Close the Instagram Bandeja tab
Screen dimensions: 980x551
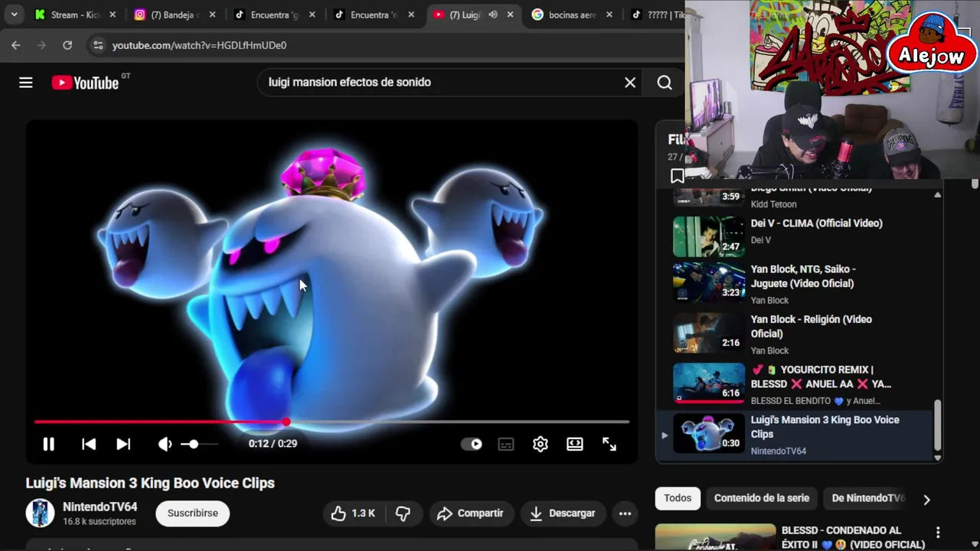click(x=212, y=15)
